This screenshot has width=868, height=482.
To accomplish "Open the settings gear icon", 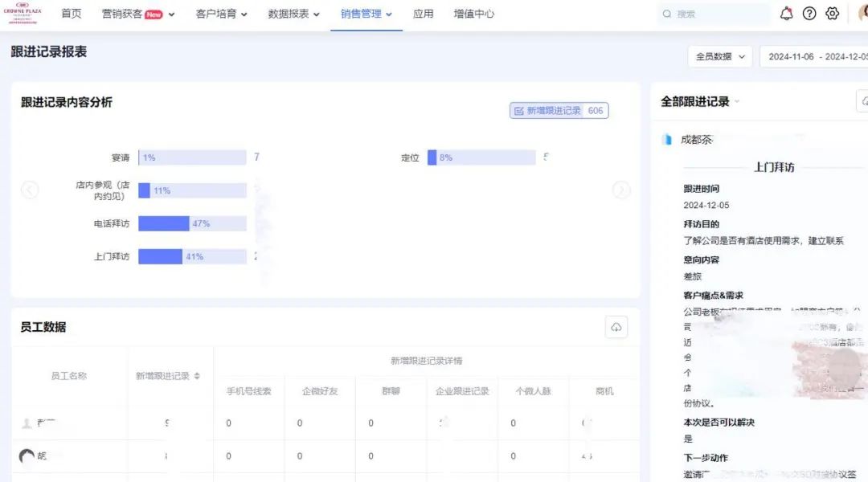I will [833, 14].
